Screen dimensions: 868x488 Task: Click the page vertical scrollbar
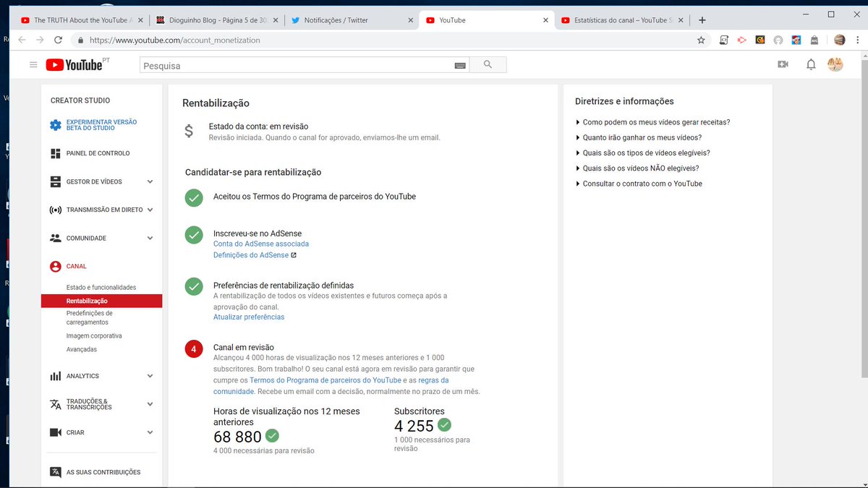pos(863,217)
